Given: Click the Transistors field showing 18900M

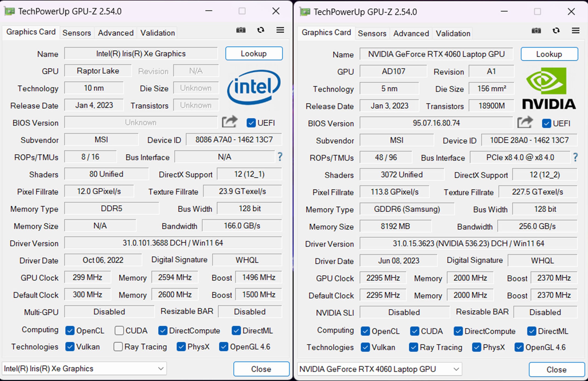Looking at the screenshot, I should click(491, 106).
